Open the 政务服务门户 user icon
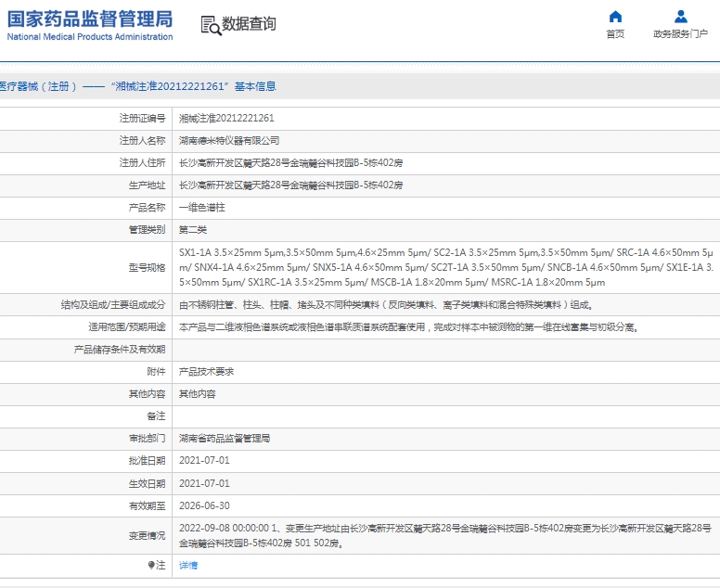The image size is (720, 588). point(680,17)
